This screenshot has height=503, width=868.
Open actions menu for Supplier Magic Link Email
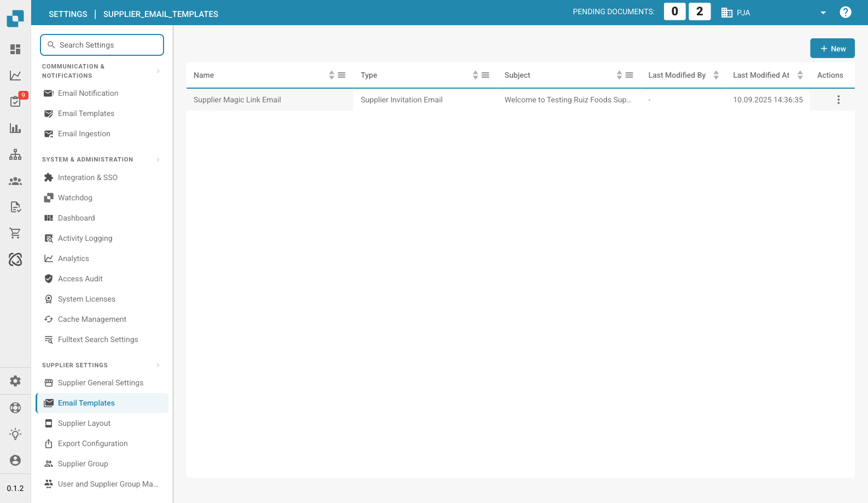838,100
